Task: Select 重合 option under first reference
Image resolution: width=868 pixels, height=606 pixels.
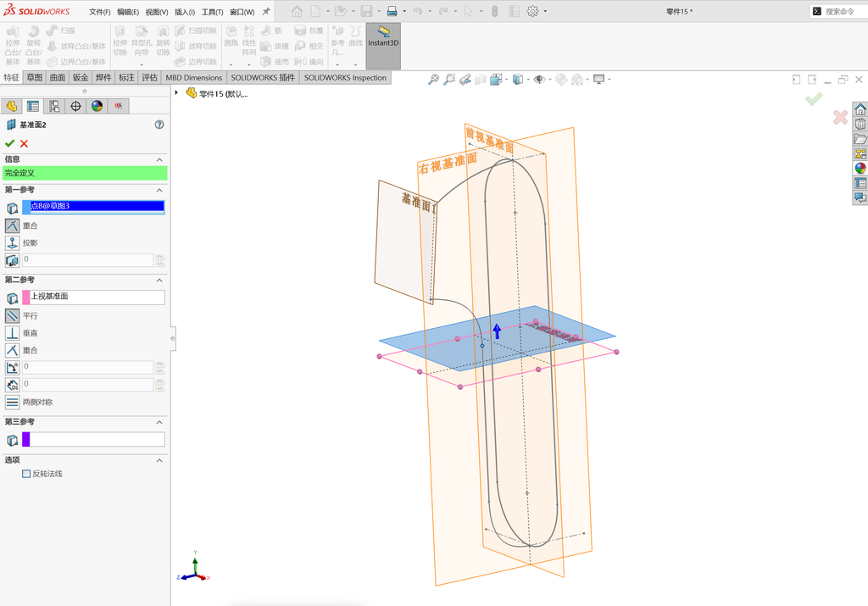Action: 12,225
